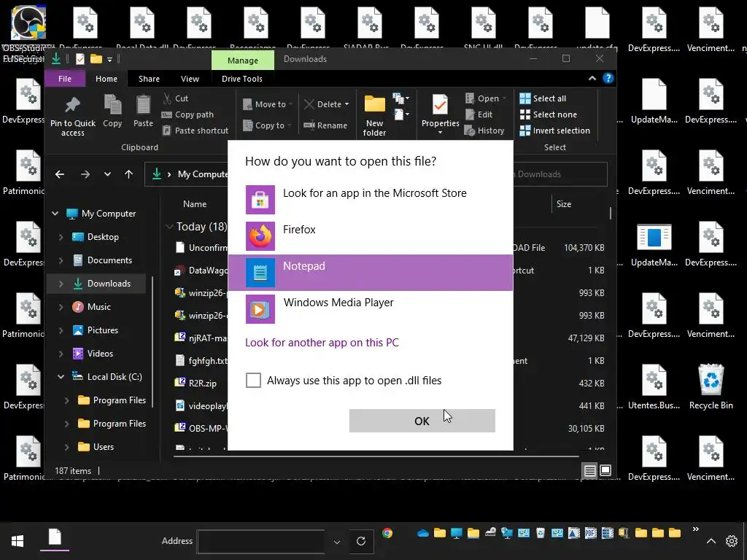Expand the Desktop tree node
The height and width of the screenshot is (560, 747).
(x=61, y=237)
